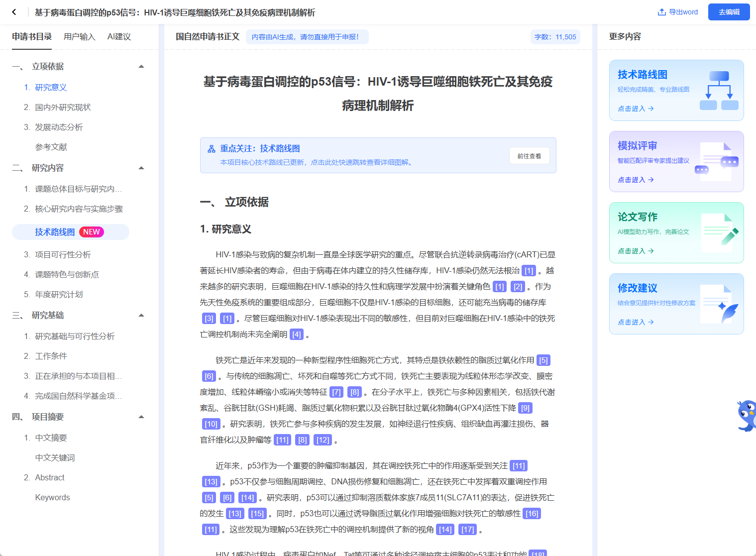Open 核心研究内容与实施步骤 outline item

click(x=79, y=209)
